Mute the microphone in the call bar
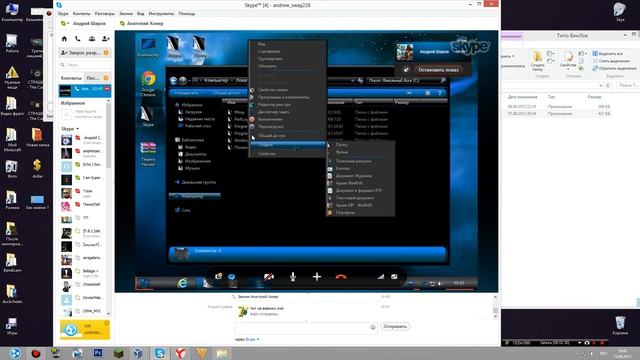The image size is (640, 360). coord(293,277)
